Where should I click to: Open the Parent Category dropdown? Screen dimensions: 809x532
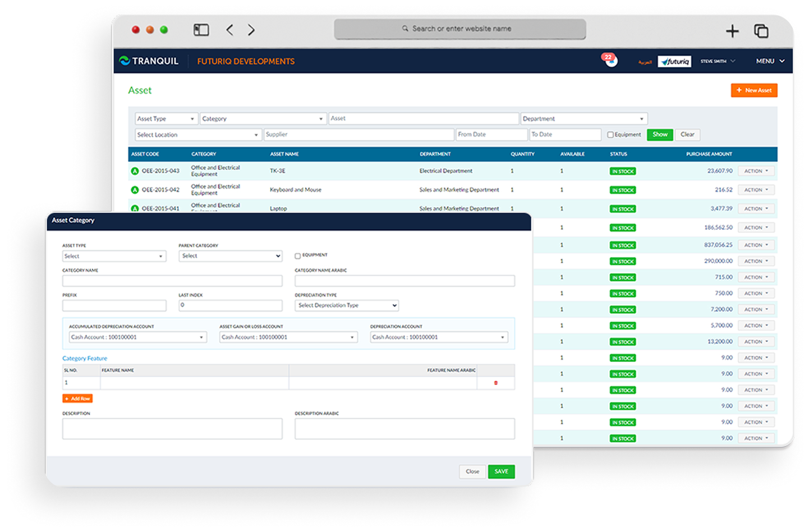point(230,256)
